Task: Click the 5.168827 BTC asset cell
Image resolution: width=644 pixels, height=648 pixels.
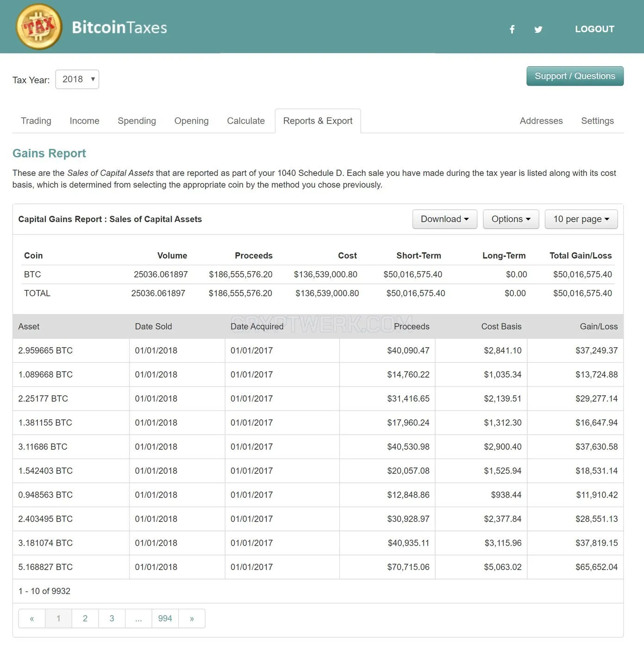Action: 45,567
